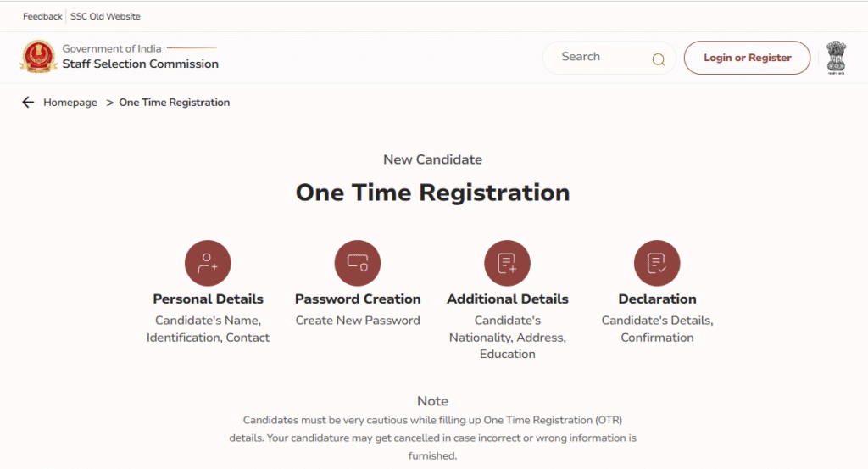The height and width of the screenshot is (469, 868).
Task: Select the Password Creation heading
Action: (358, 299)
